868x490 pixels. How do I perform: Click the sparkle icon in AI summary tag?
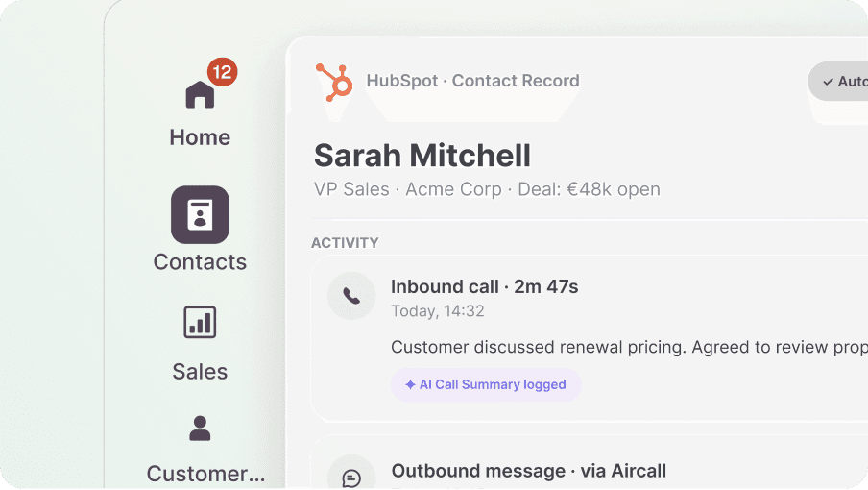pos(410,385)
